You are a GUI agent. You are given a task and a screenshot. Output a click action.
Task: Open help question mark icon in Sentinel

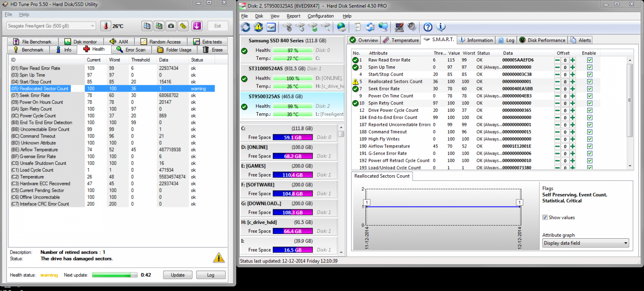428,27
